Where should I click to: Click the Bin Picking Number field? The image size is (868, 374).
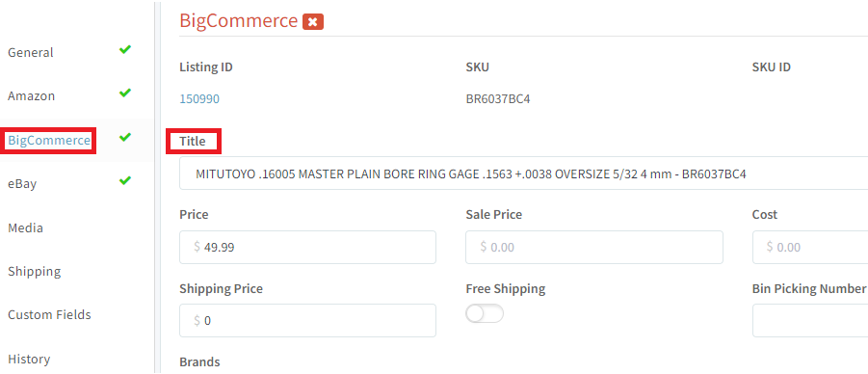[x=810, y=320]
